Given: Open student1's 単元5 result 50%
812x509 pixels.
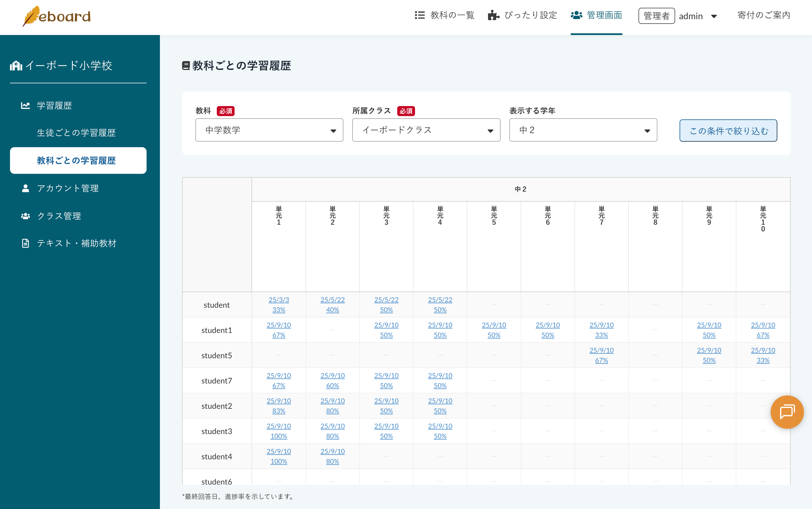Looking at the screenshot, I should pos(494,330).
